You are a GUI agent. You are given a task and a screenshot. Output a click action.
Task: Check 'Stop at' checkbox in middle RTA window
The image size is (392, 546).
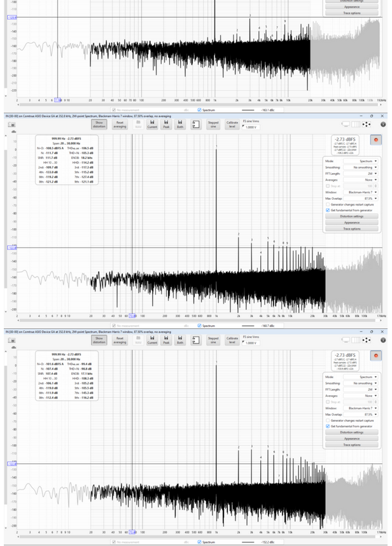328,186
